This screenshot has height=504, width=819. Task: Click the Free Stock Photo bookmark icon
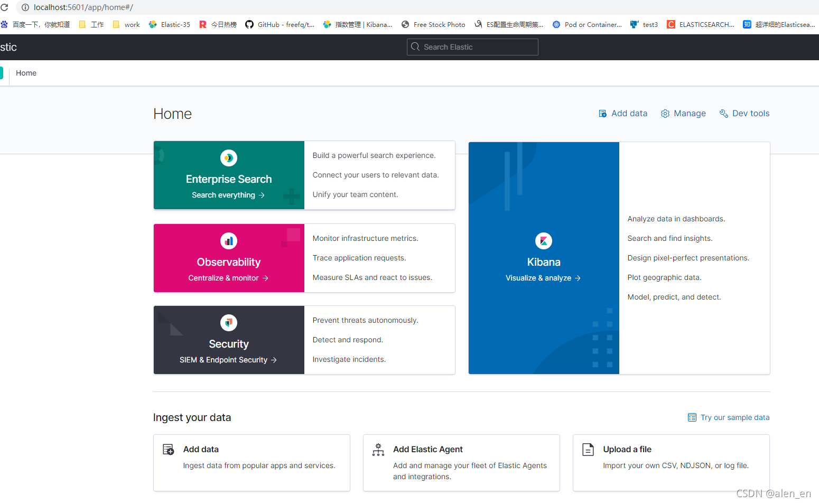pyautogui.click(x=405, y=24)
